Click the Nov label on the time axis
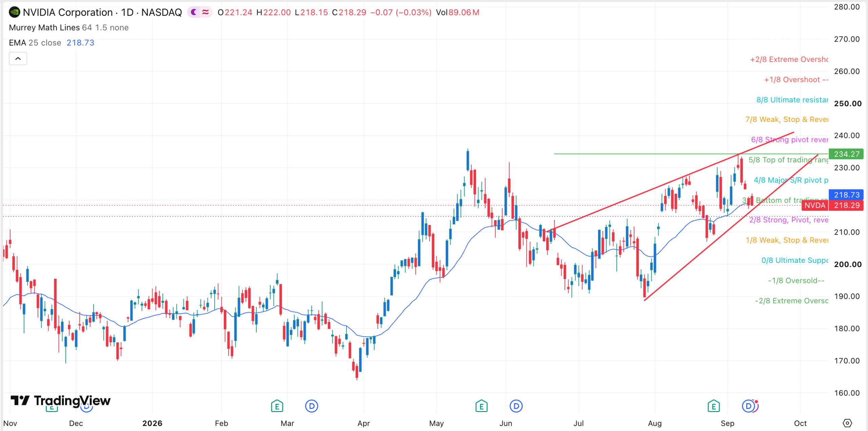Image resolution: width=868 pixels, height=431 pixels. pos(10,423)
